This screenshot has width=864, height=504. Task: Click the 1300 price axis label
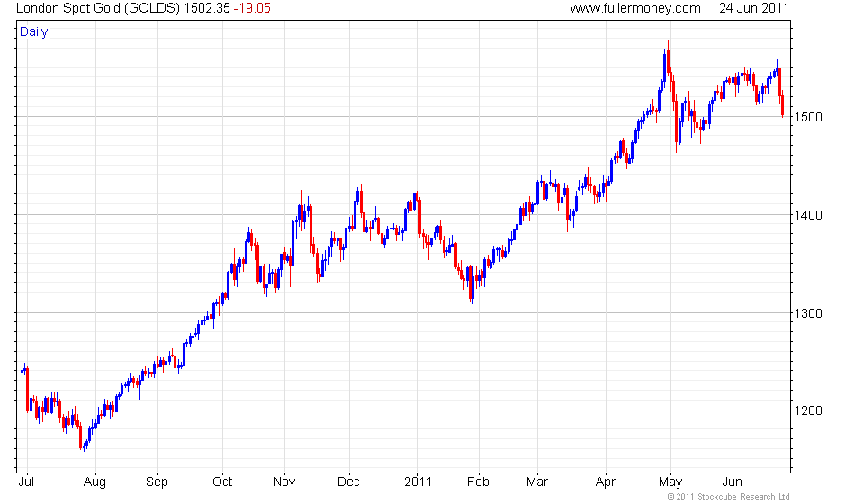coord(808,313)
